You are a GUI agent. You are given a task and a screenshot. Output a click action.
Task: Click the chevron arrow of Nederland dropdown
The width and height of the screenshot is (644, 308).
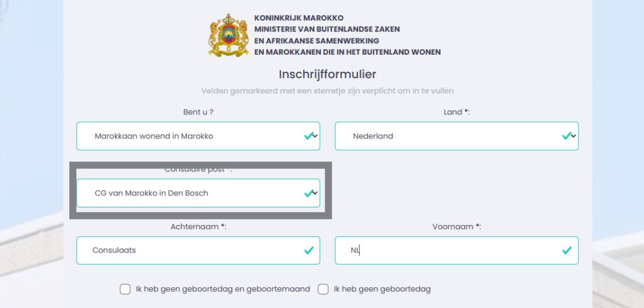coord(574,136)
